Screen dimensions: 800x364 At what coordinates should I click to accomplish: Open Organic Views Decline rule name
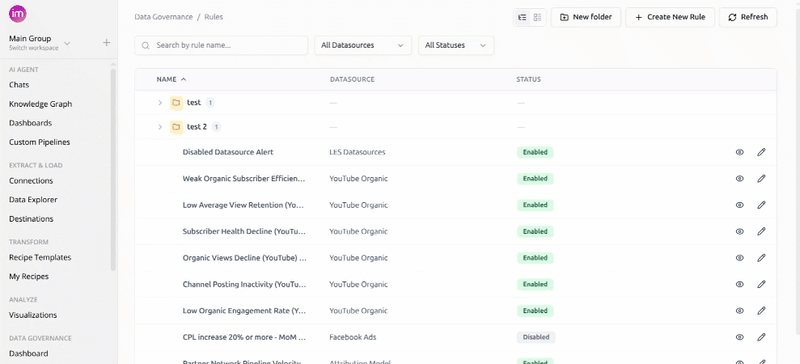[x=244, y=258]
